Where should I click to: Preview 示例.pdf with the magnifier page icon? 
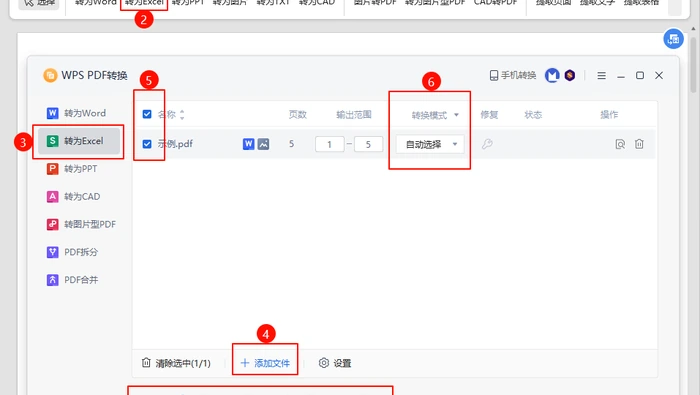[620, 144]
